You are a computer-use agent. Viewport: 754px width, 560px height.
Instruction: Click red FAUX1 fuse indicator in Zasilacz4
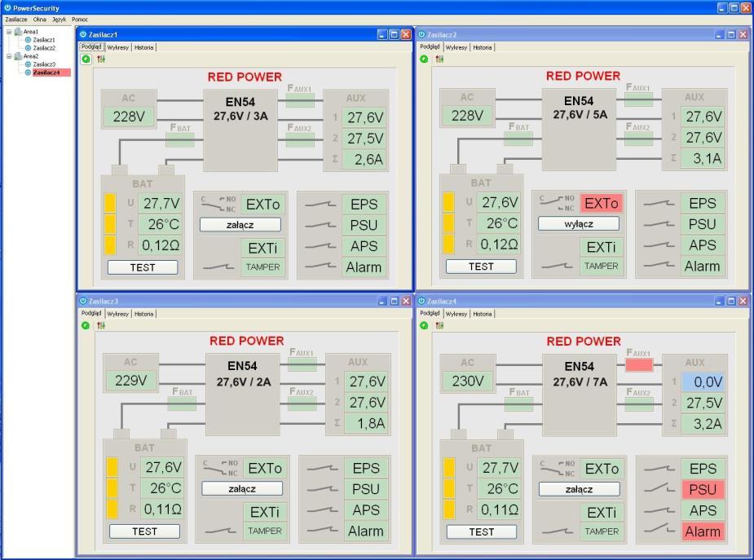pyautogui.click(x=639, y=365)
